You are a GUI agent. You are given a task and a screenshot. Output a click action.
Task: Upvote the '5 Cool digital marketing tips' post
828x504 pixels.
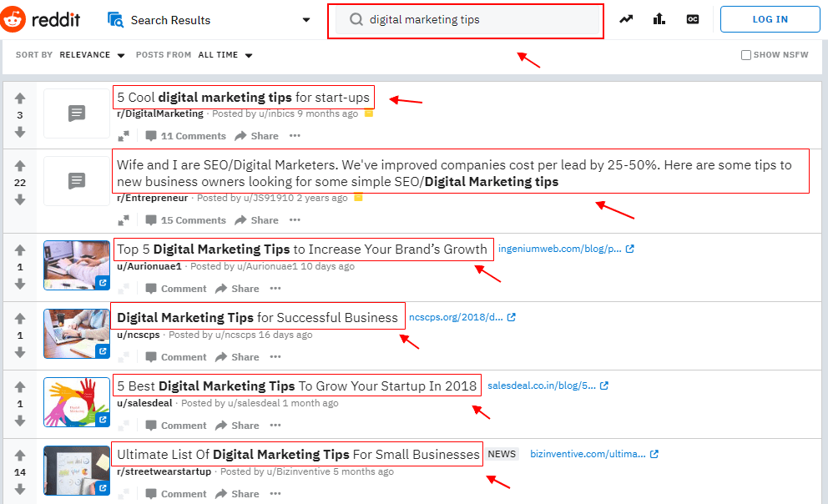20,98
